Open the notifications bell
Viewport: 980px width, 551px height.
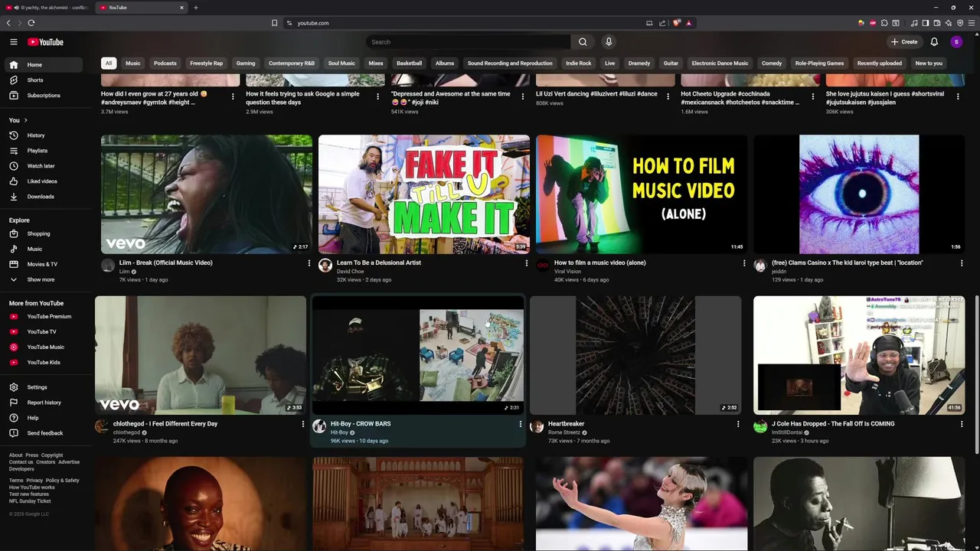[934, 42]
